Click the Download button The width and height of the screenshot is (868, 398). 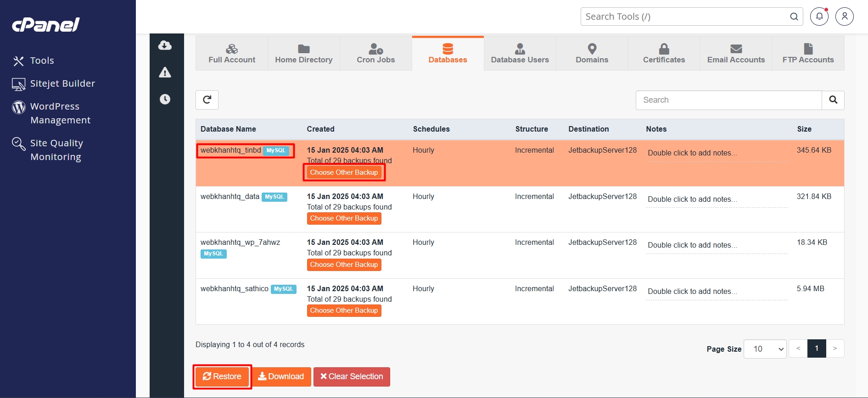tap(281, 376)
